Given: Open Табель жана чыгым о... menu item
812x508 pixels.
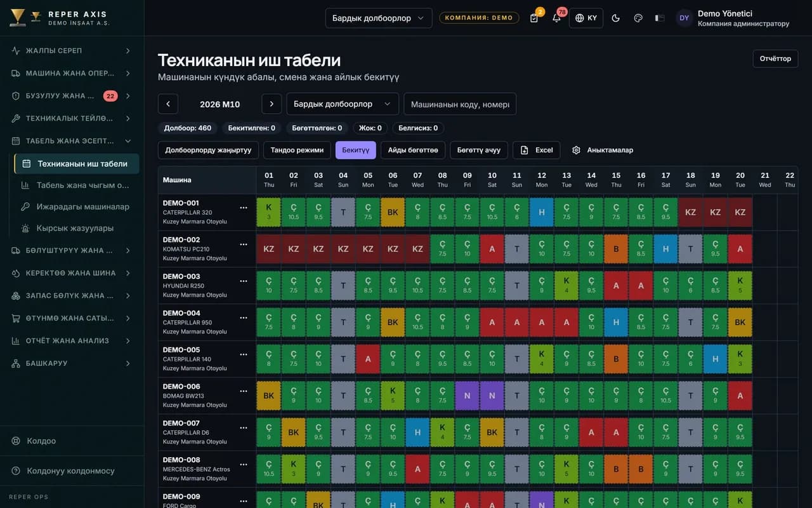Looking at the screenshot, I should click(77, 185).
